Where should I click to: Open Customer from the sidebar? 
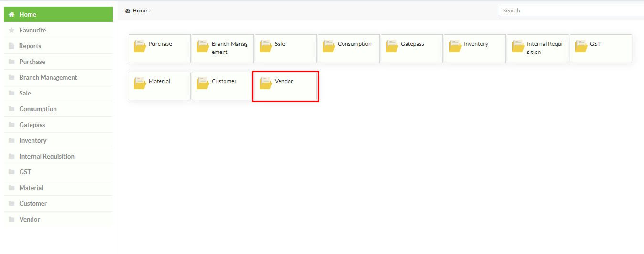point(58,203)
